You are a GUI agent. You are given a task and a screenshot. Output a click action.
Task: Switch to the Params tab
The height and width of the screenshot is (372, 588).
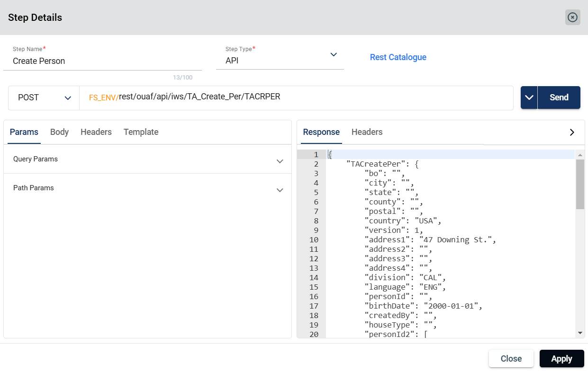(x=24, y=132)
